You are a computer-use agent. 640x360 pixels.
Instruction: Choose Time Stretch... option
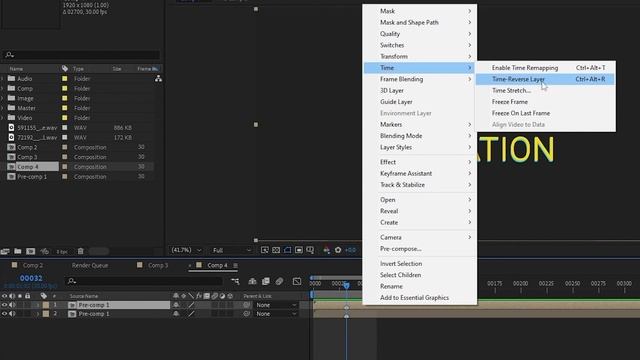(545, 91)
